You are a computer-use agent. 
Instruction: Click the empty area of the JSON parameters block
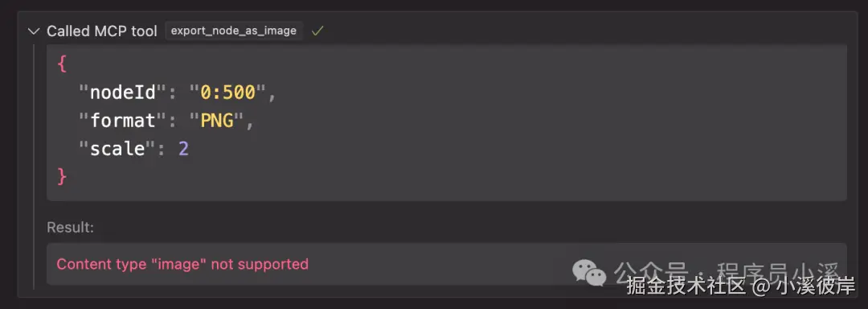pyautogui.click(x=554, y=122)
